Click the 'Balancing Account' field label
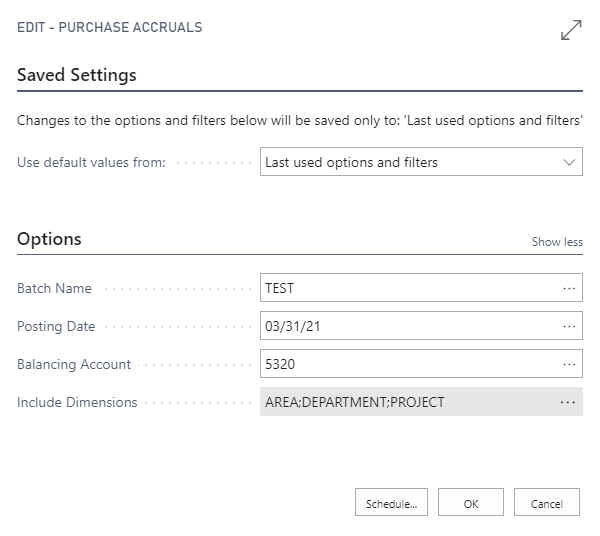 [74, 364]
